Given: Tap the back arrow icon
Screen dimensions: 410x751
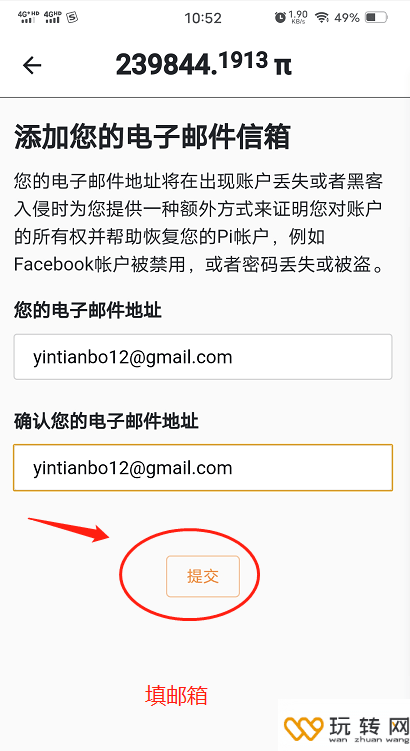Looking at the screenshot, I should (x=32, y=66).
